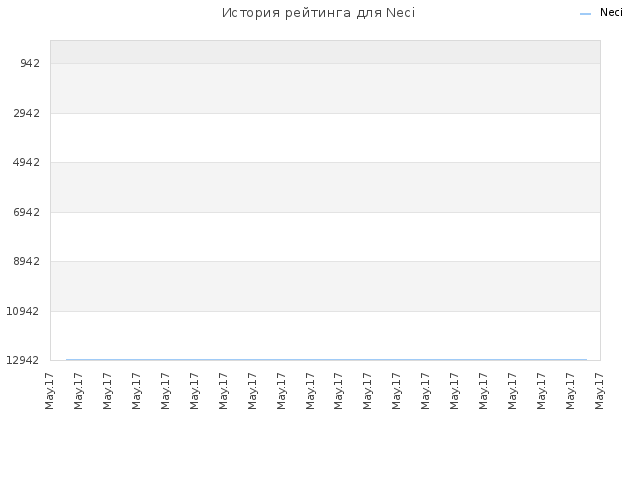Click the Neci legend entry label

pos(611,13)
